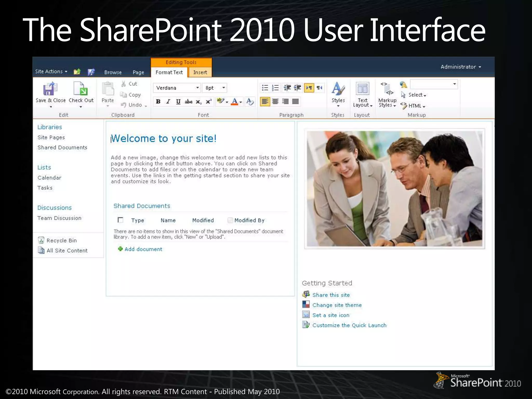
Task: Toggle align right paragraph
Action: 285,101
